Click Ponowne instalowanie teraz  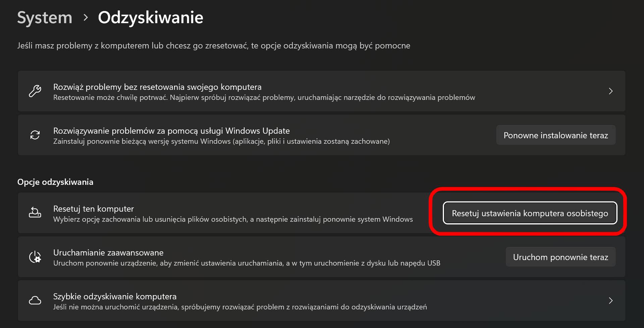coord(555,135)
